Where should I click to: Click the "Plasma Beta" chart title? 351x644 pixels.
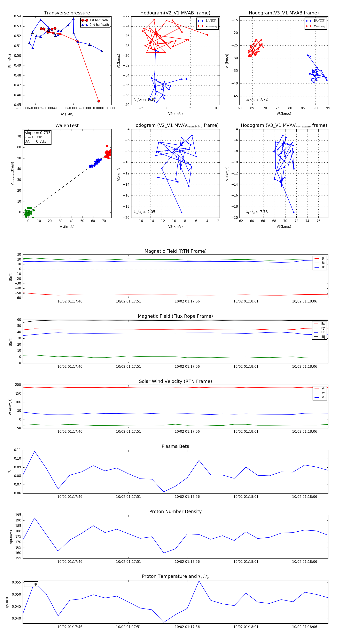tap(175, 446)
